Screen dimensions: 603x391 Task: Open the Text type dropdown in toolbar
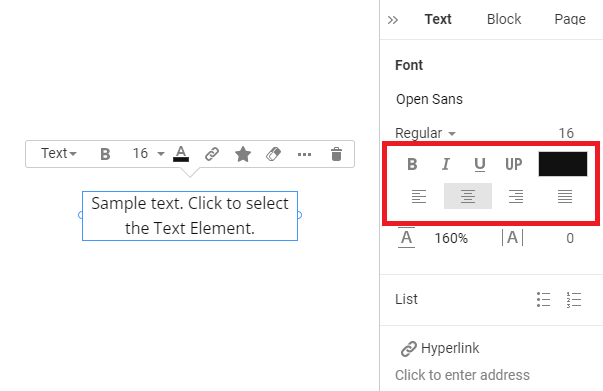coord(59,153)
